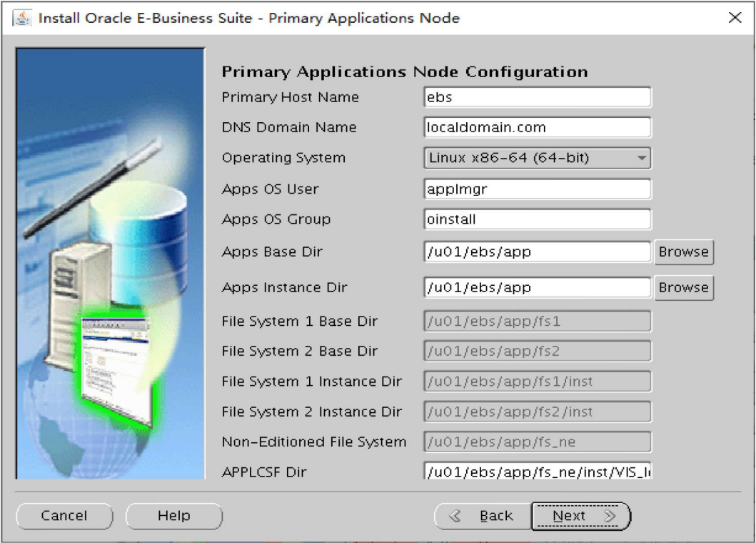The width and height of the screenshot is (756, 543).
Task: Focus the Apps OS User field
Action: pos(538,189)
